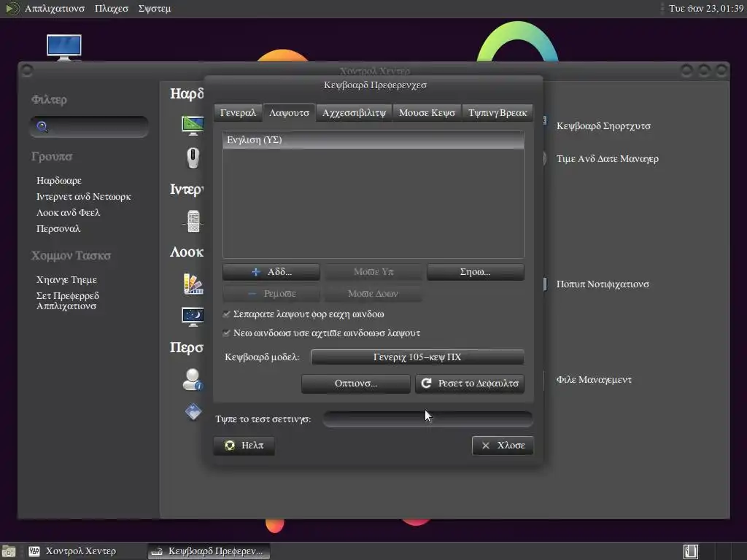
Task: Open the blue diamond icon below the user icon
Action: [193, 411]
